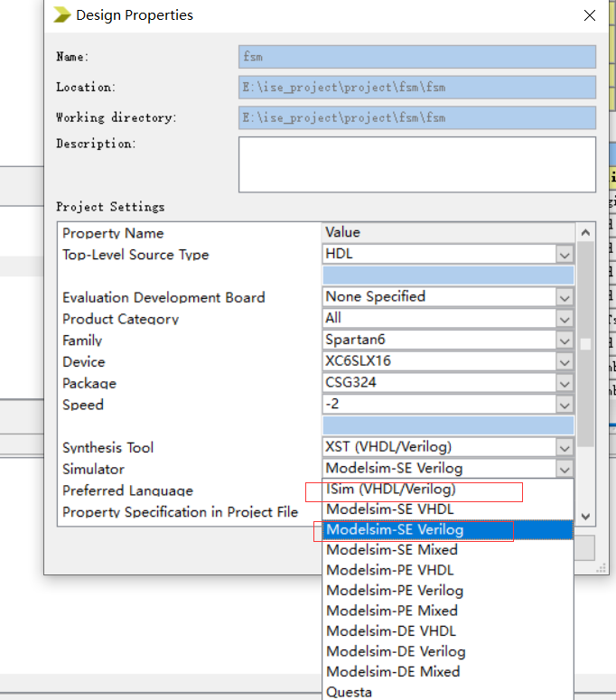The image size is (616, 700).
Task: Open the Device dropdown showing XC6SLX16
Action: 565,362
